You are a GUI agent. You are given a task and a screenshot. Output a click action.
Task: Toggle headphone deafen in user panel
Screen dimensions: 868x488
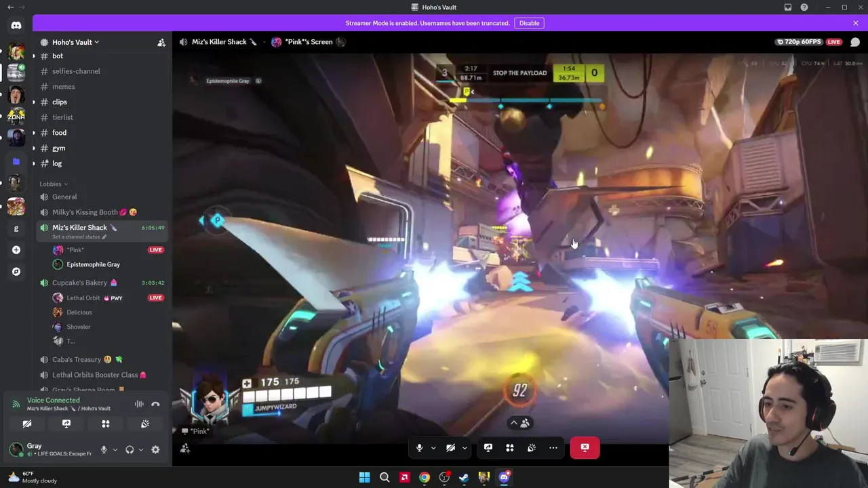click(130, 449)
